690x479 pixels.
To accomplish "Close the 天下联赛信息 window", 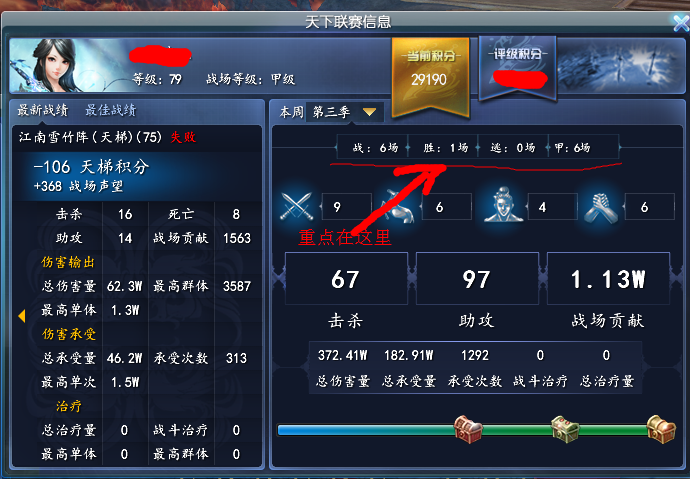I will (x=681, y=23).
